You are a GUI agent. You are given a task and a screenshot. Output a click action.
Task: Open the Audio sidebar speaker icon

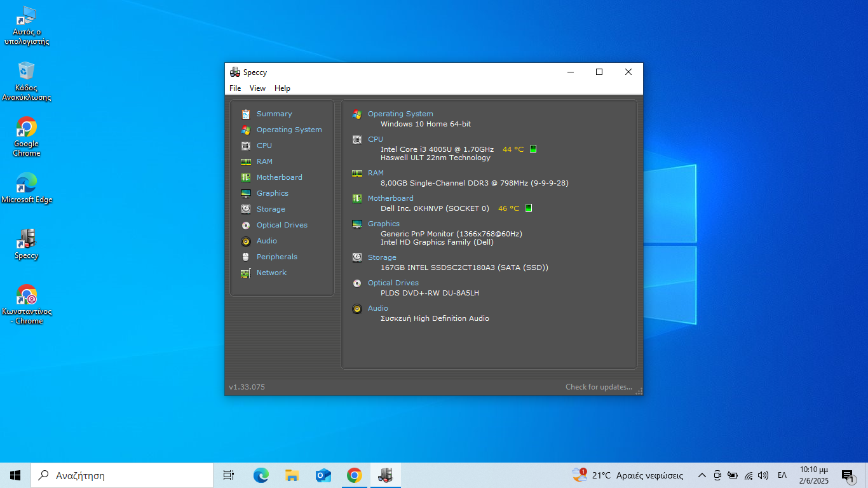(246, 241)
